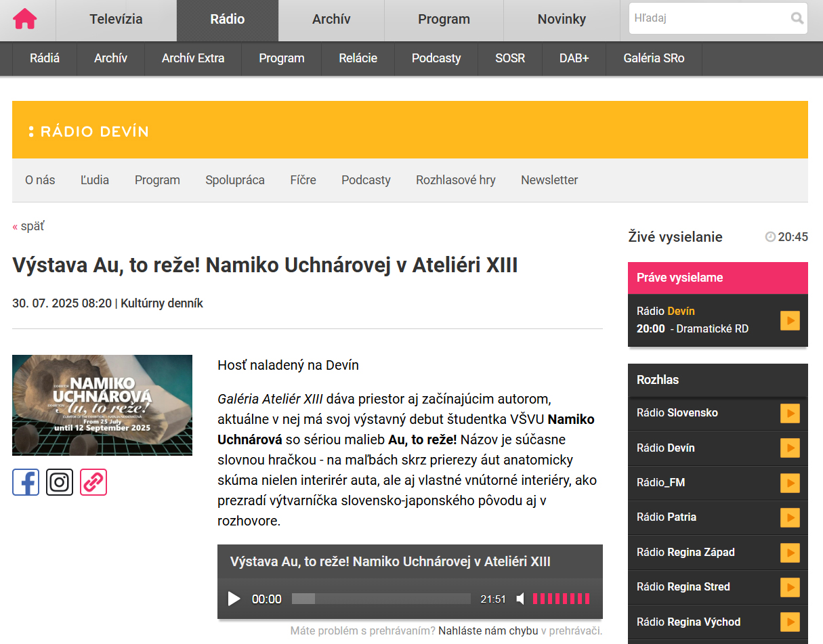
Task: Play Rádio Slovensko live stream
Action: pyautogui.click(x=790, y=413)
